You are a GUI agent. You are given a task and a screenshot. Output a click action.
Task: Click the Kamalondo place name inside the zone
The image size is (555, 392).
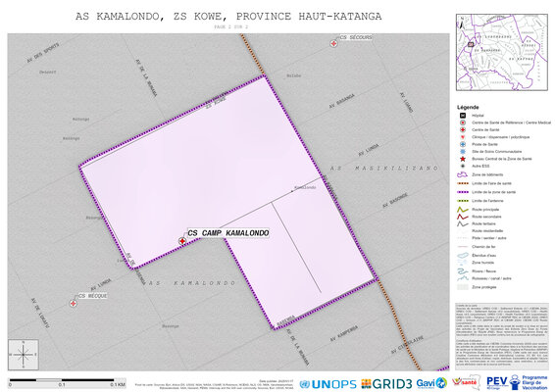pos(305,187)
